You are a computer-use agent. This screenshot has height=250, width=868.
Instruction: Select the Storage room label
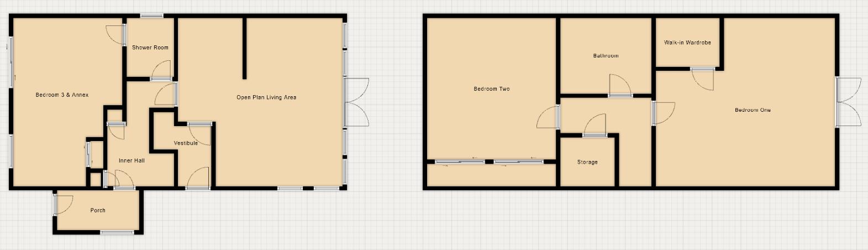click(x=587, y=162)
